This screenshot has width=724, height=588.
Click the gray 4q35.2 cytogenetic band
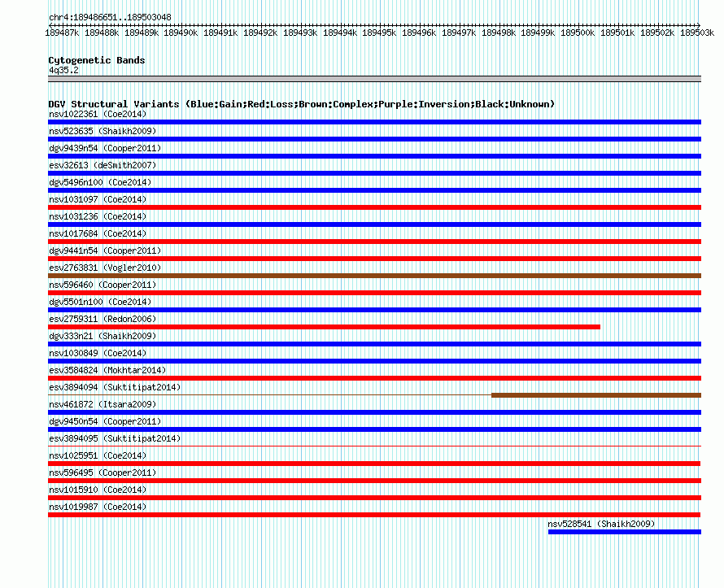click(x=374, y=79)
